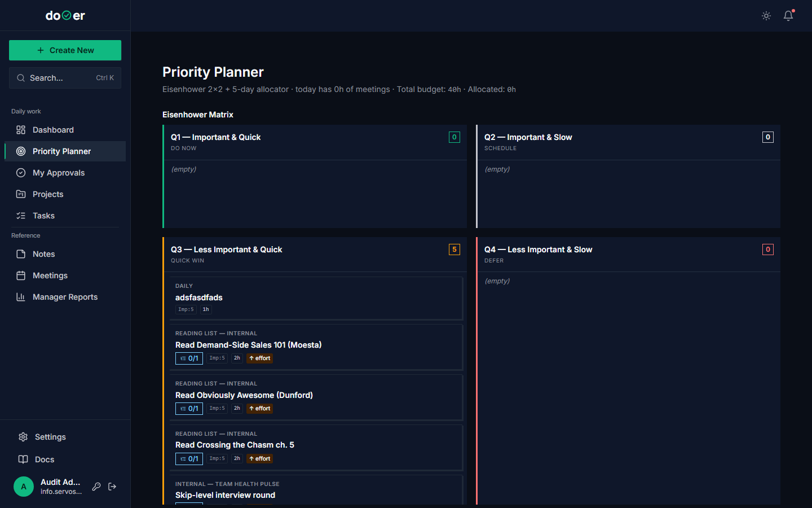Click the Q2 count badge showing 0
This screenshot has height=508, width=812.
[768, 137]
